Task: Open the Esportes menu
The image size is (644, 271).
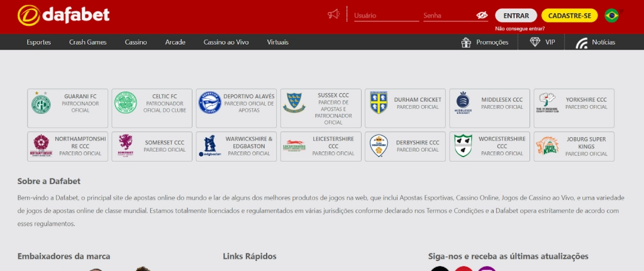Action: (38, 42)
